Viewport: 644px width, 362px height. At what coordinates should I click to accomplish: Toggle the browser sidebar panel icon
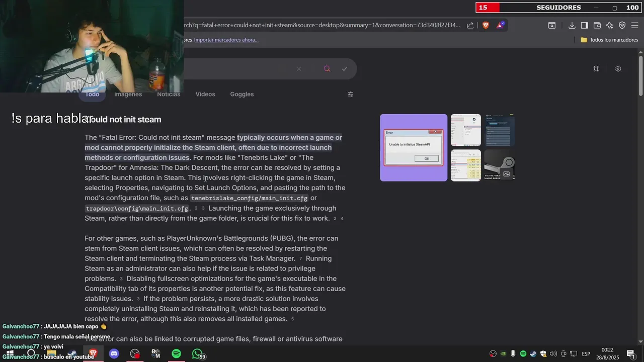click(x=584, y=26)
